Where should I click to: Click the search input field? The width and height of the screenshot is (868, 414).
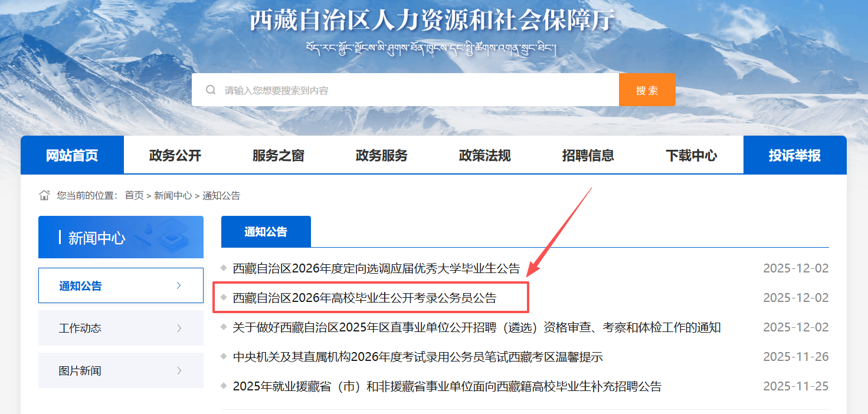(413, 90)
